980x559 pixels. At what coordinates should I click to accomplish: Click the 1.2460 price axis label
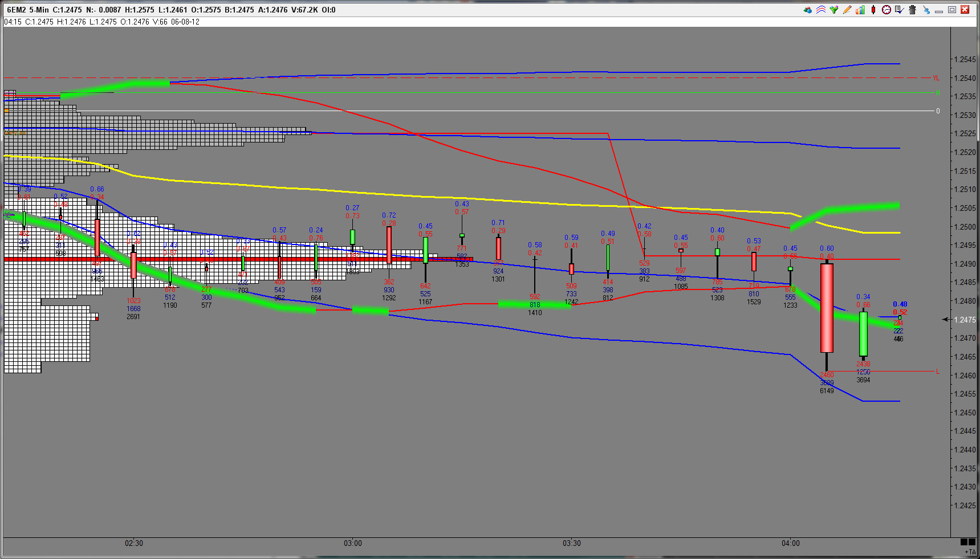click(965, 376)
